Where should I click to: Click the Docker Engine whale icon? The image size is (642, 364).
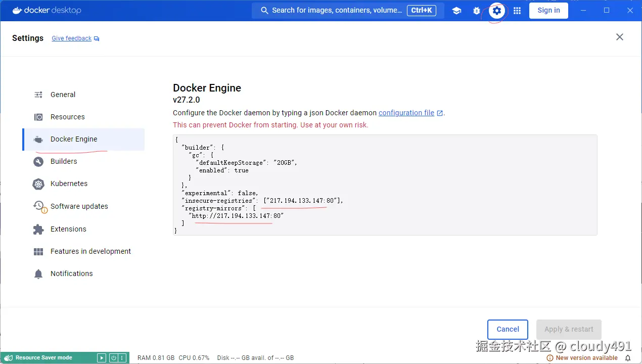pyautogui.click(x=38, y=140)
